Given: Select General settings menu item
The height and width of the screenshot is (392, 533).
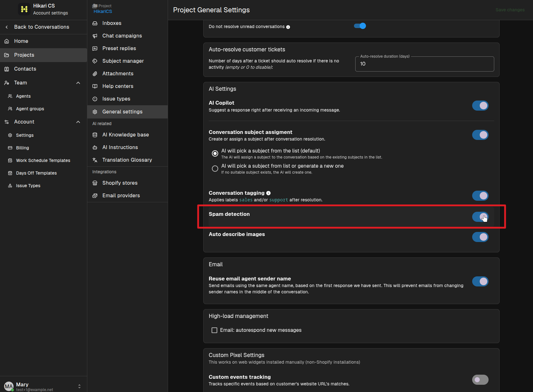Looking at the screenshot, I should tap(127, 112).
